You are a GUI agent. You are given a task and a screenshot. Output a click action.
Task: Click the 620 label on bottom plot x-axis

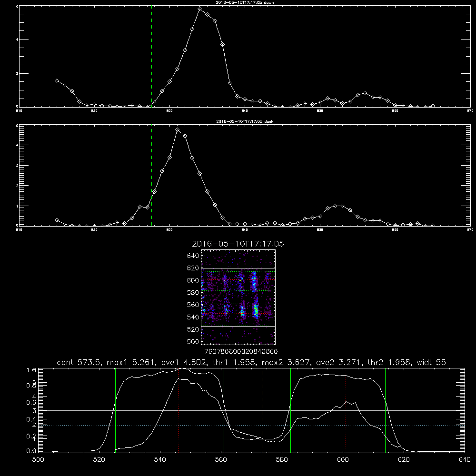[x=404, y=460]
